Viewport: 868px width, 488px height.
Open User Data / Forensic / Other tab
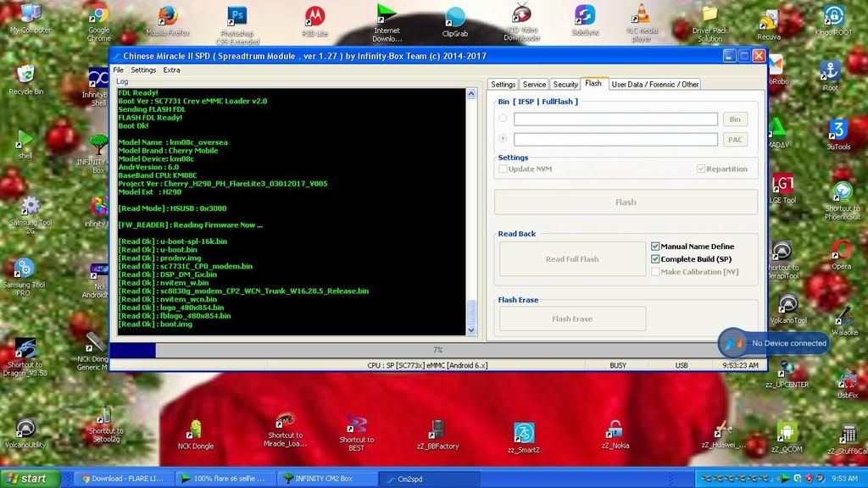pyautogui.click(x=655, y=84)
